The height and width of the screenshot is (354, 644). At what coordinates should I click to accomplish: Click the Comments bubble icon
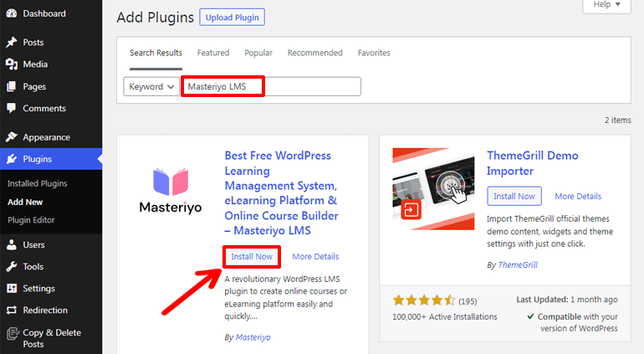coord(12,108)
